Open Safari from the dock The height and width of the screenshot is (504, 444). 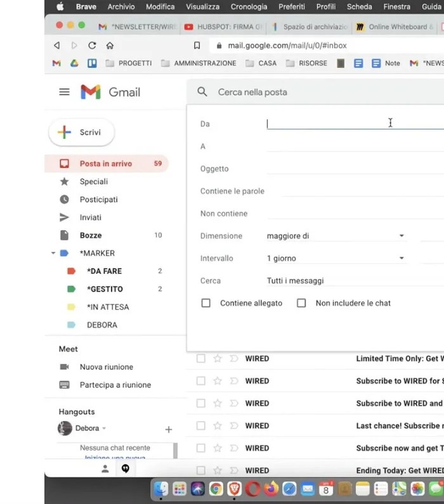click(289, 489)
